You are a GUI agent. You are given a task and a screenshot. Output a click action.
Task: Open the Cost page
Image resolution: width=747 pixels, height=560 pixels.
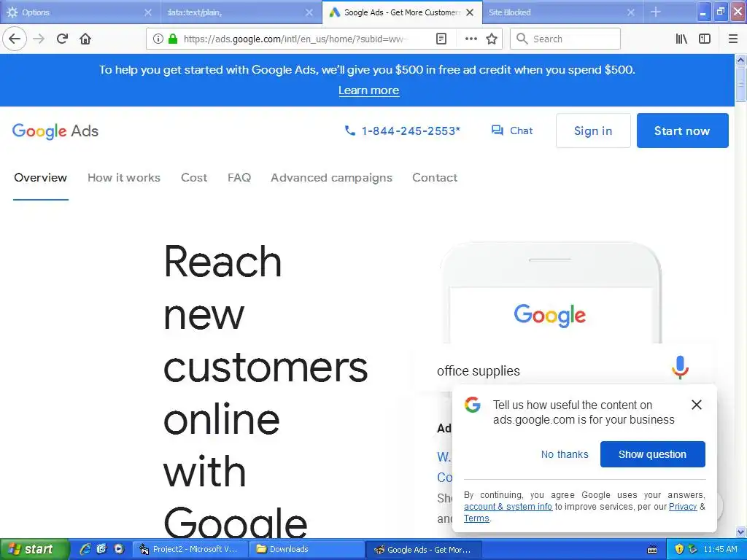[x=194, y=178]
